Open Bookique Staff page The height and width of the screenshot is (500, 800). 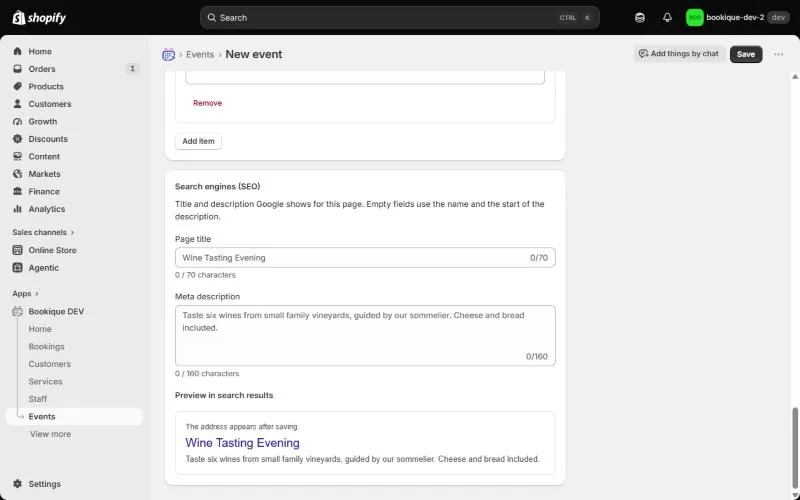[38, 399]
